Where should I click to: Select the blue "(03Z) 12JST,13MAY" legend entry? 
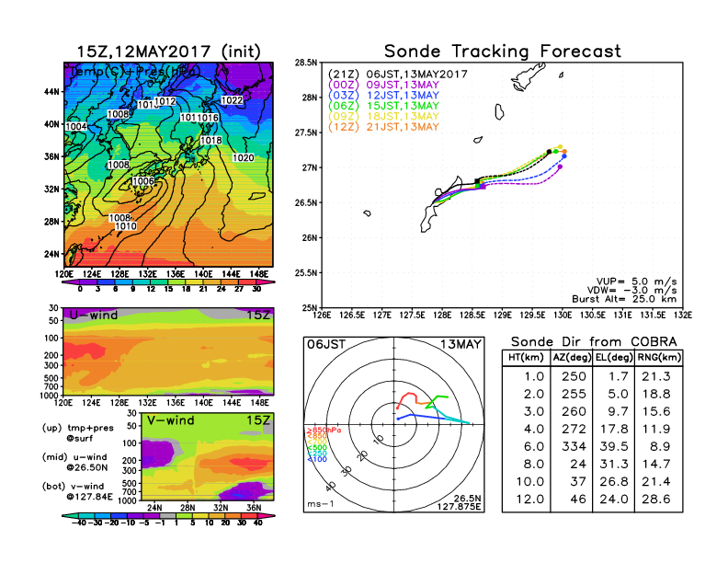click(x=383, y=96)
